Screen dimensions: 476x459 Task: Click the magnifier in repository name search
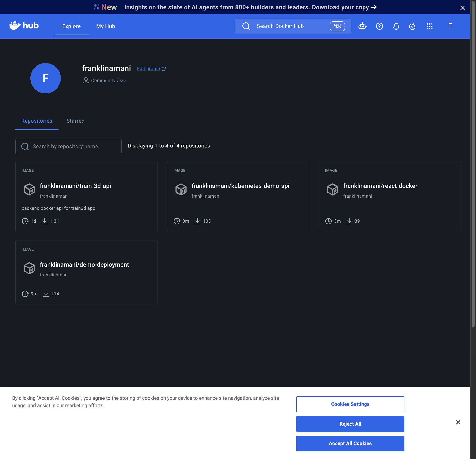(x=25, y=146)
